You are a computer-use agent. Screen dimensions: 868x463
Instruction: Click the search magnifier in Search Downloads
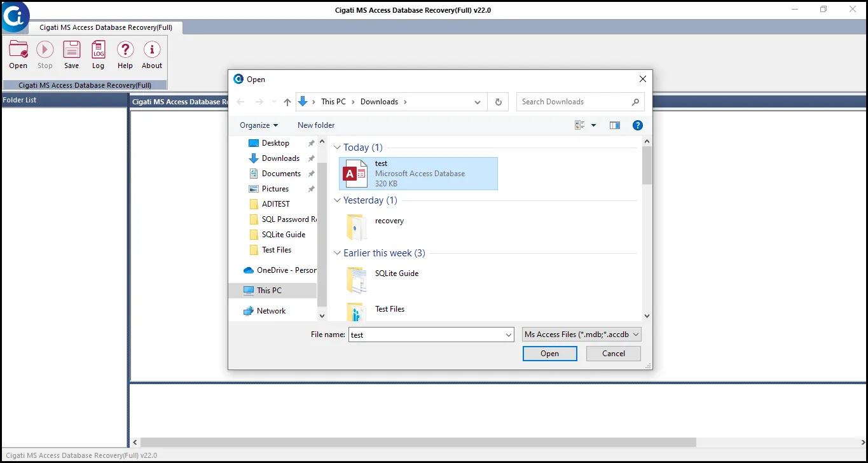coord(635,102)
